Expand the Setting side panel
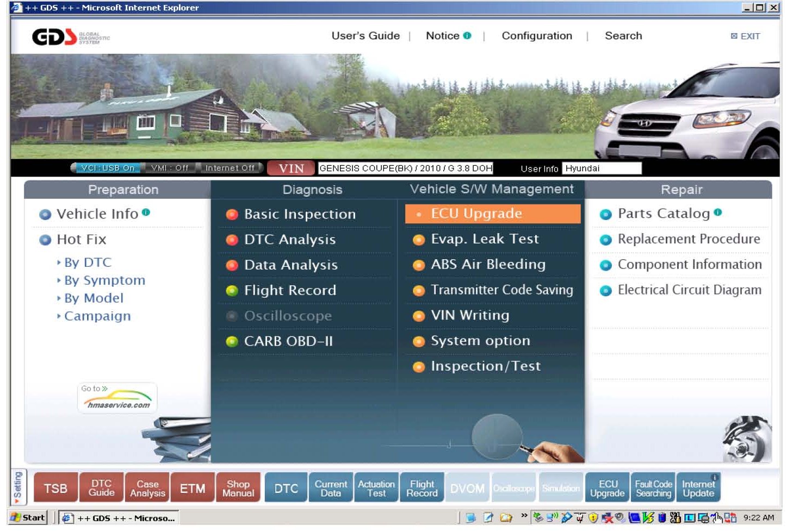This screenshot has width=787, height=532. (x=18, y=487)
